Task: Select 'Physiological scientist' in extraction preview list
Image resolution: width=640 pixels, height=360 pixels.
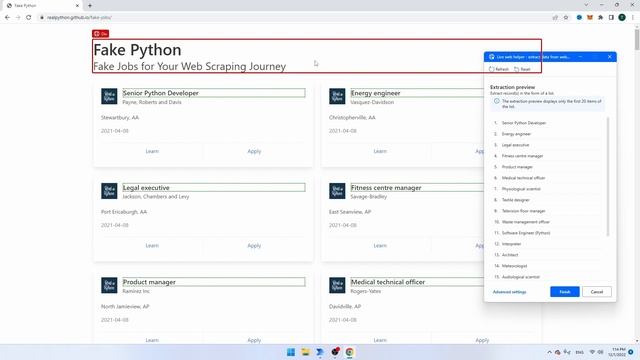Action: (x=521, y=189)
